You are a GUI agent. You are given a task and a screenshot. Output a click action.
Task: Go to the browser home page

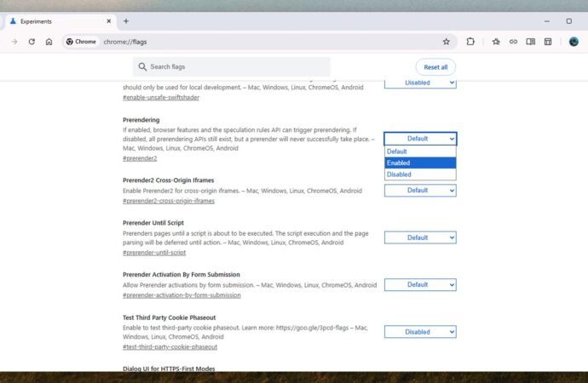(x=49, y=42)
